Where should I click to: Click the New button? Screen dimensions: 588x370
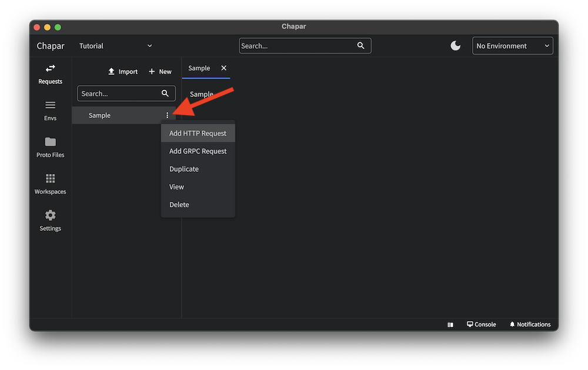160,72
